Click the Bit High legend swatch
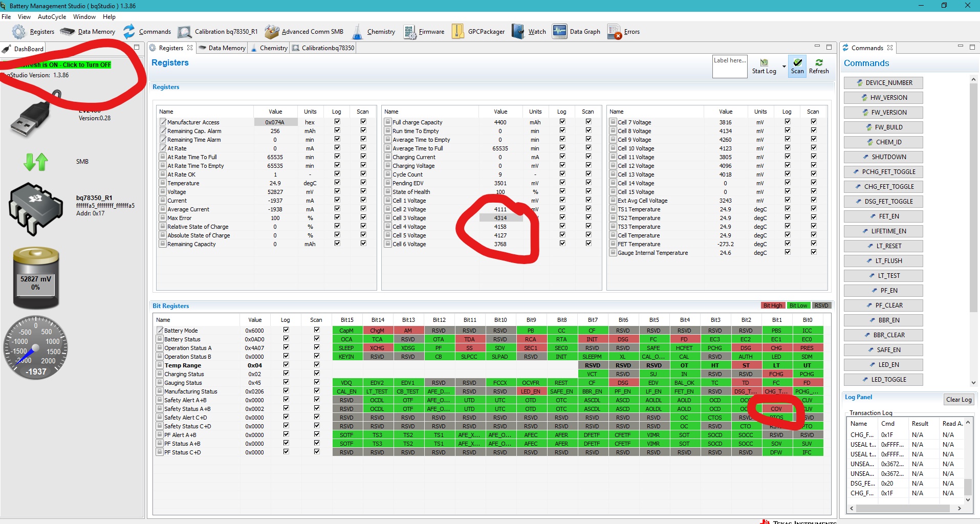 [773, 305]
